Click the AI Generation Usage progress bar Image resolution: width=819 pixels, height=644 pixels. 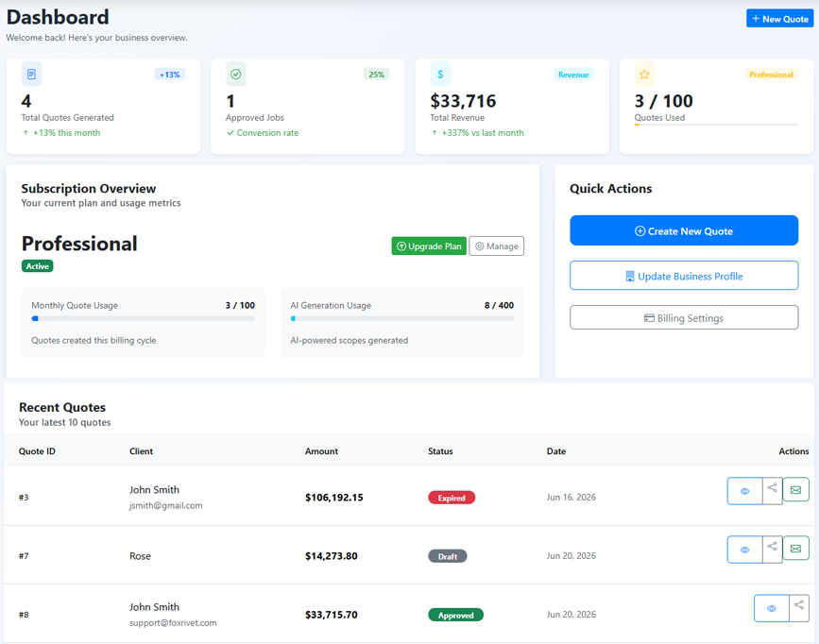402,318
